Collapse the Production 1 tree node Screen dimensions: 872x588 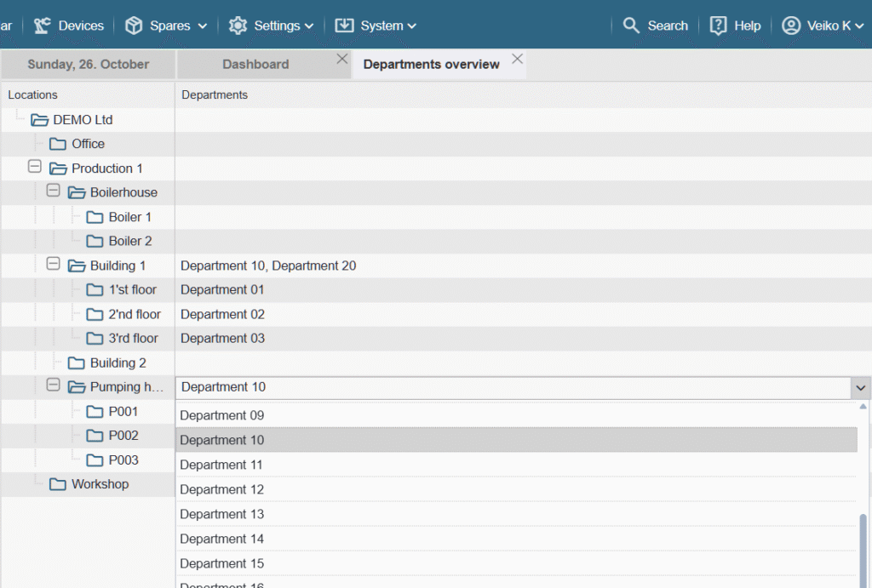coord(35,167)
